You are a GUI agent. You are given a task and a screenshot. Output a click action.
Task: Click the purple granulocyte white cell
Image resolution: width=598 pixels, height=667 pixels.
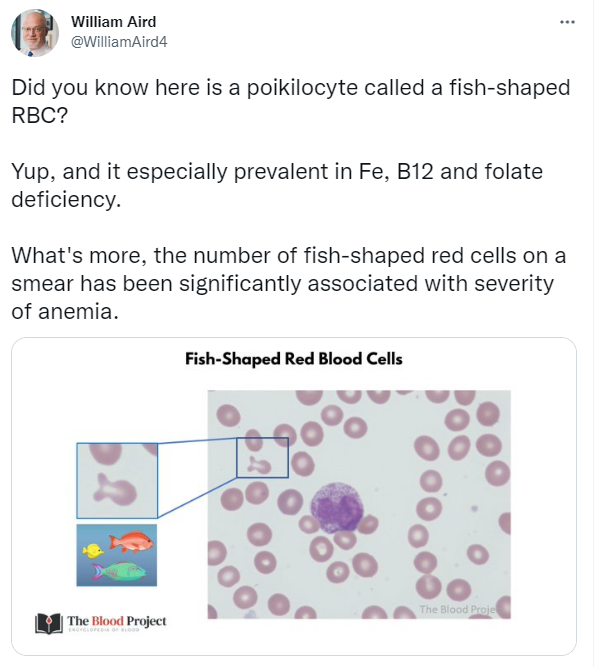[337, 508]
